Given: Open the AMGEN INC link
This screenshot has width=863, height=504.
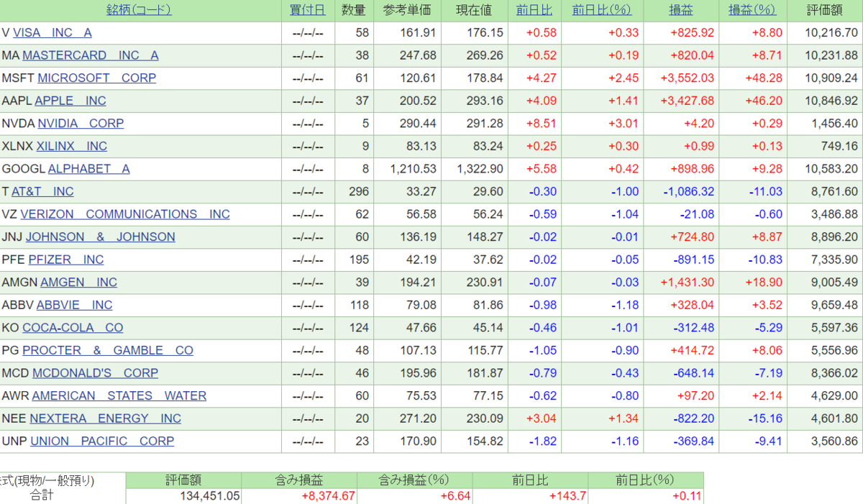Looking at the screenshot, I should (78, 283).
